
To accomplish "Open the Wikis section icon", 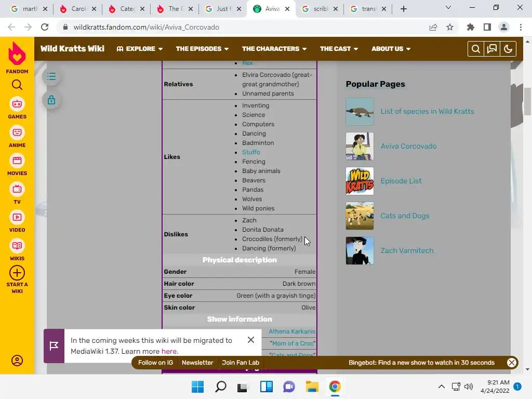I will click(17, 246).
